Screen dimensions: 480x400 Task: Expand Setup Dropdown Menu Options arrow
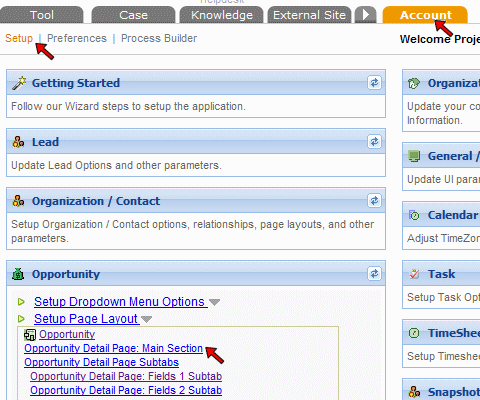(214, 302)
